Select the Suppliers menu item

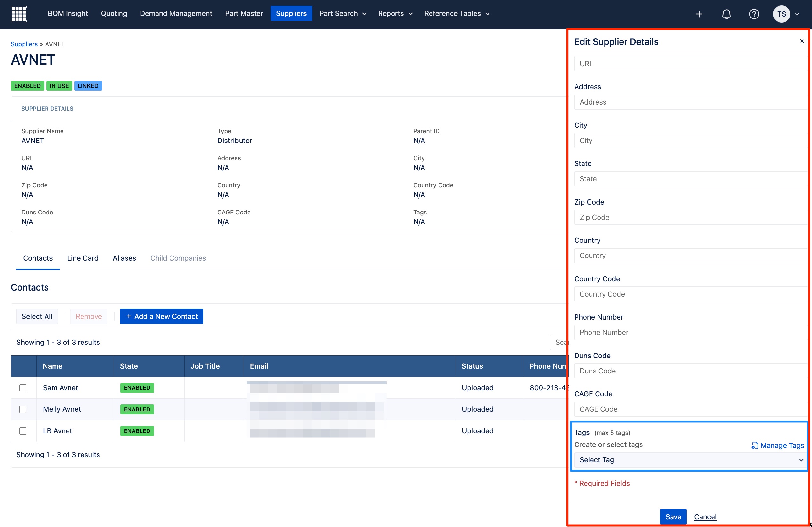pos(291,13)
